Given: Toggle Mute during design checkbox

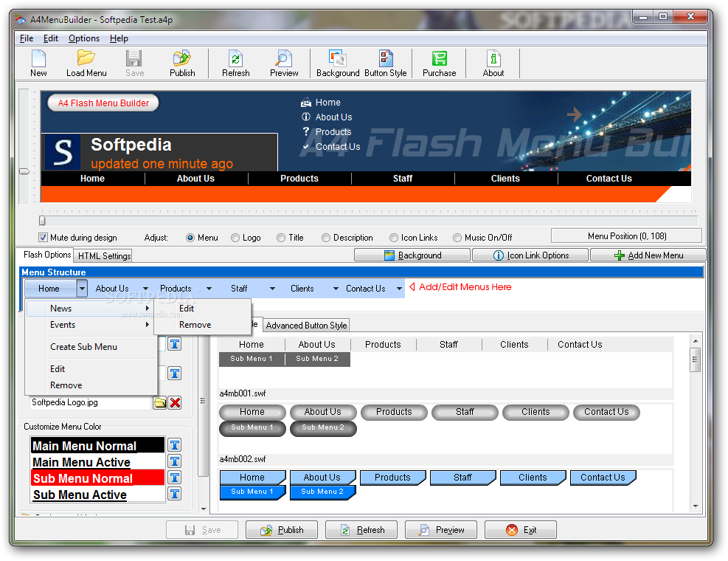Looking at the screenshot, I should pyautogui.click(x=44, y=238).
